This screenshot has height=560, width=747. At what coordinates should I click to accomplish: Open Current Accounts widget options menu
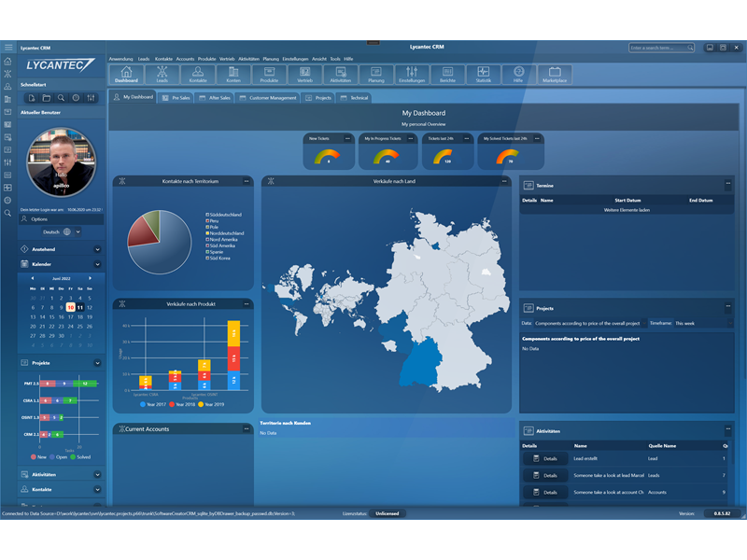(247, 429)
